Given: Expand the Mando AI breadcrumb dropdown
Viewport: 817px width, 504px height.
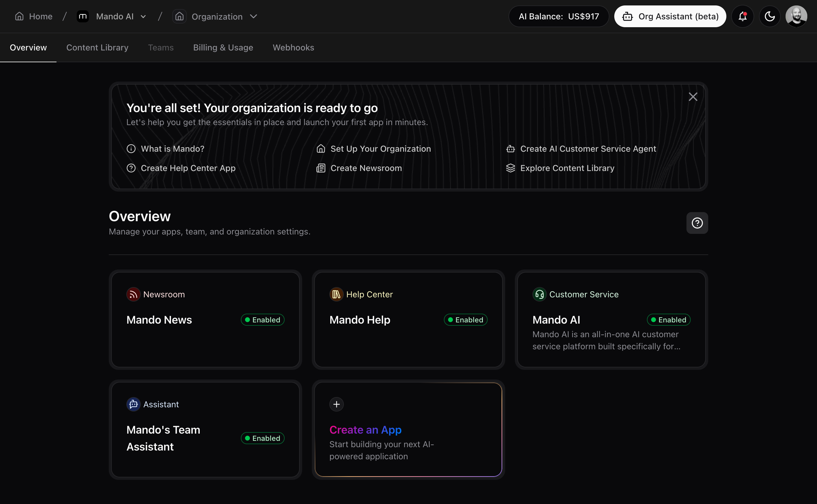Looking at the screenshot, I should coord(143,17).
